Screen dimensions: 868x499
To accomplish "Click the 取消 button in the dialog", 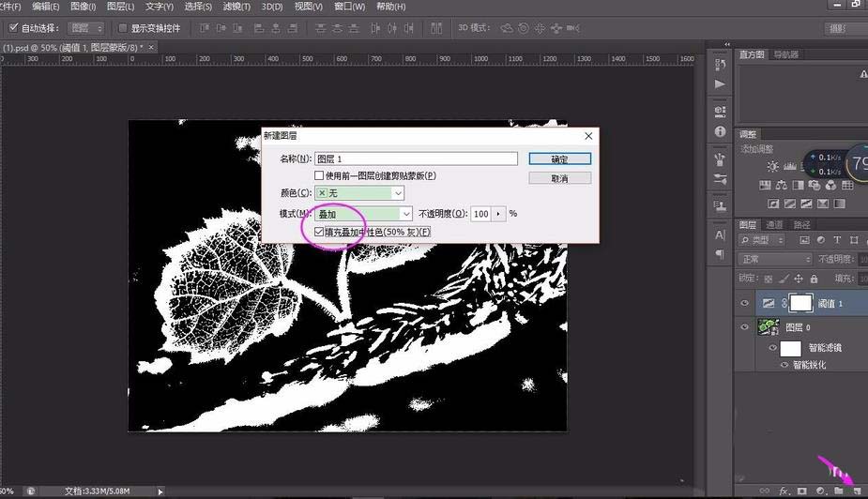I will (x=559, y=177).
